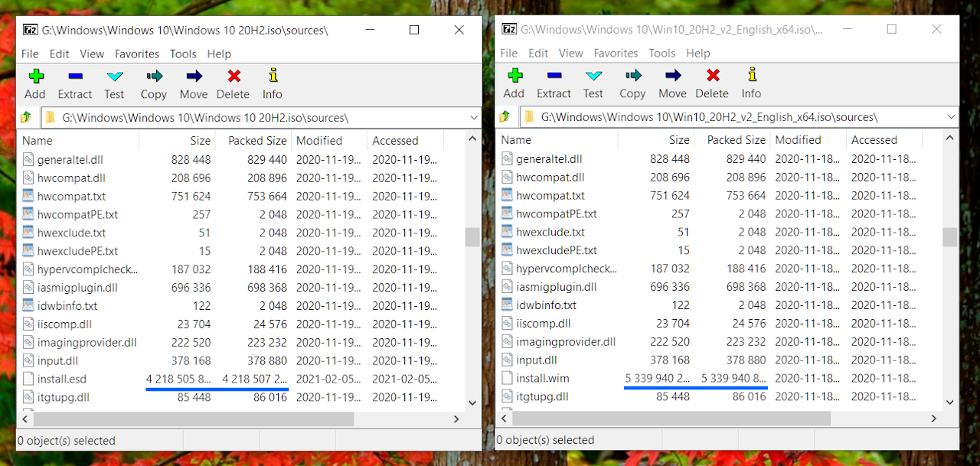980x466 pixels.
Task: Open the Help menu in the right window
Action: 698,53
